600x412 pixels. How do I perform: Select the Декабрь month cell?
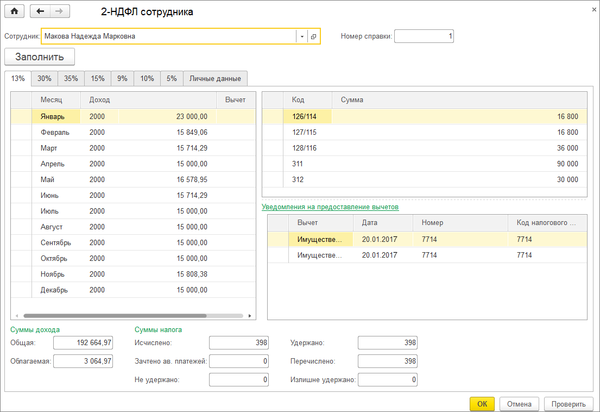coord(54,290)
